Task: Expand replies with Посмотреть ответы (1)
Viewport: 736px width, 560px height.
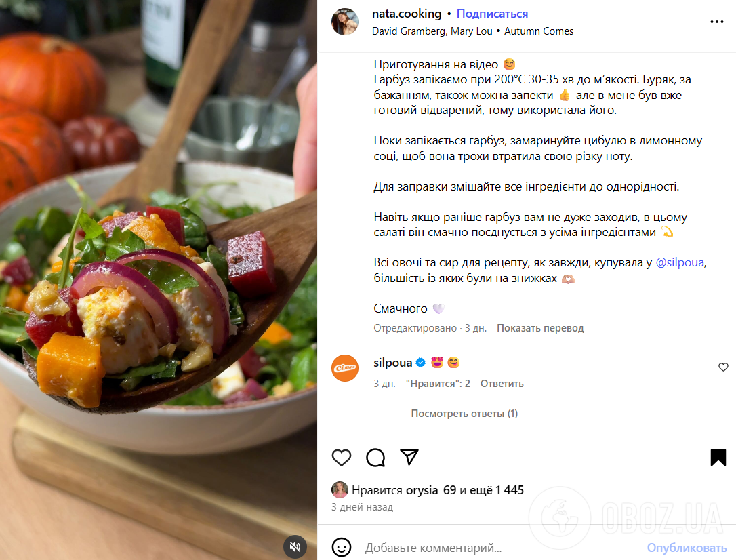Action: coord(464,414)
